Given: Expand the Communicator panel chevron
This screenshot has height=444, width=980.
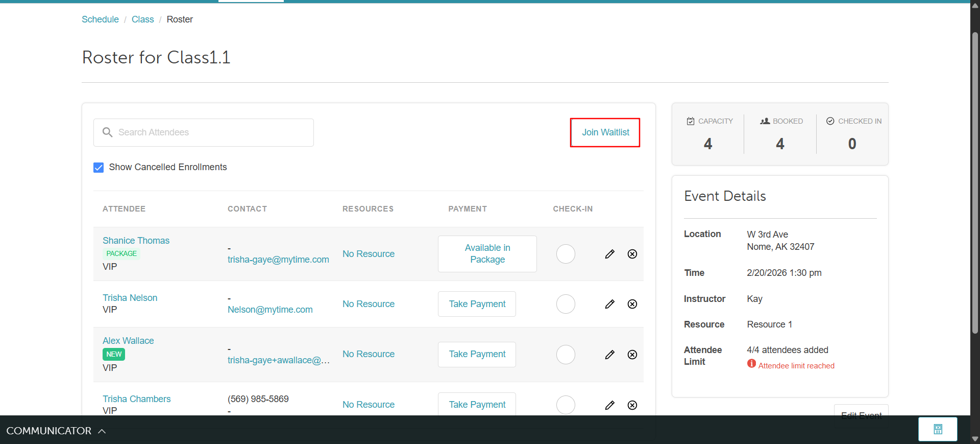Looking at the screenshot, I should [102, 431].
